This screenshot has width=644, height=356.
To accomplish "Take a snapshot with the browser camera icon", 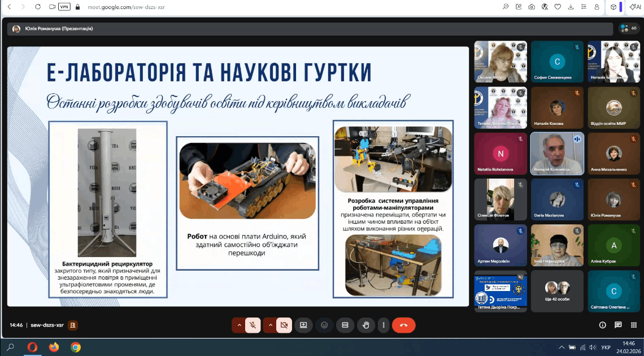I will coord(532,7).
